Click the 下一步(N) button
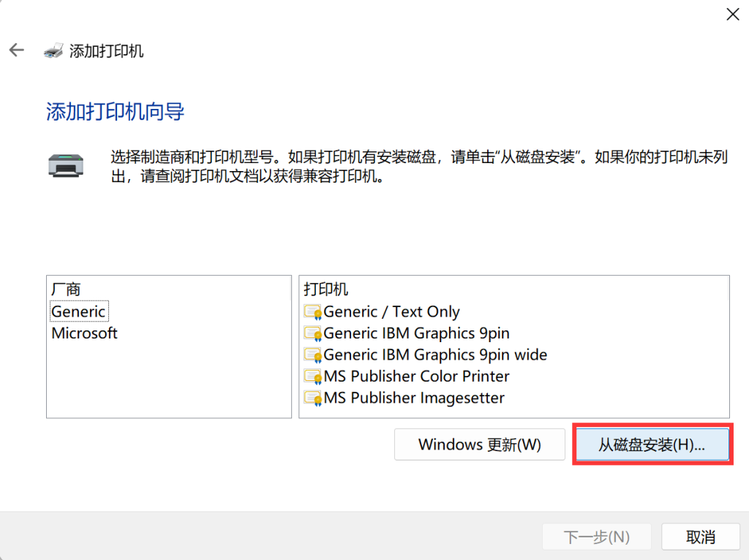This screenshot has height=560, width=749. click(597, 537)
